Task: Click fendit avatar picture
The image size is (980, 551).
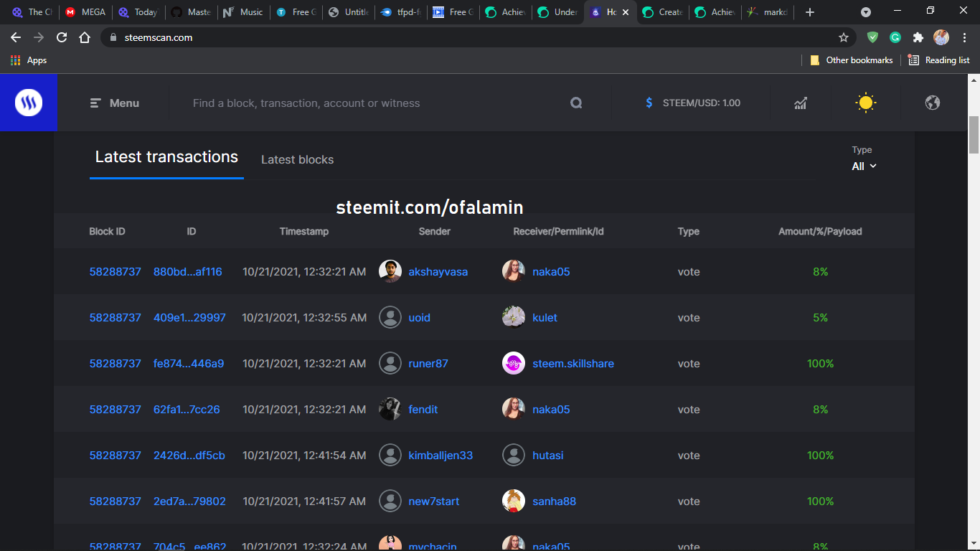Action: coord(390,410)
